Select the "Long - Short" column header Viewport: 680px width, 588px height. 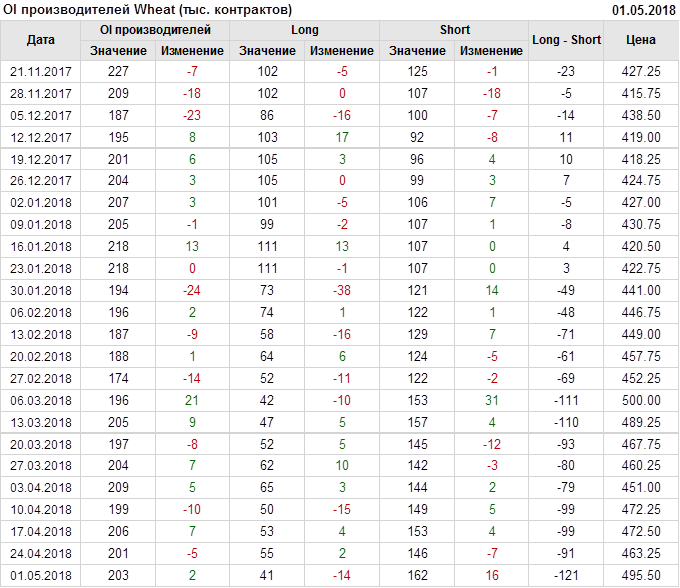(x=566, y=40)
